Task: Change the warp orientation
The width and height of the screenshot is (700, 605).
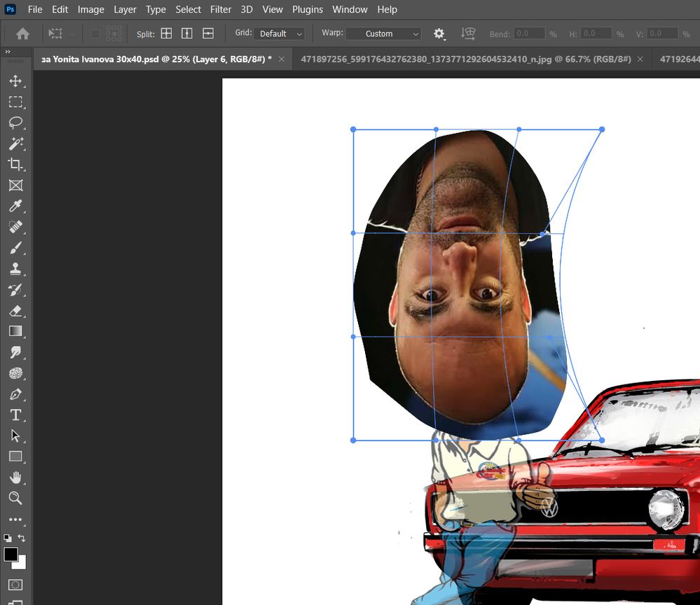Action: tap(468, 34)
